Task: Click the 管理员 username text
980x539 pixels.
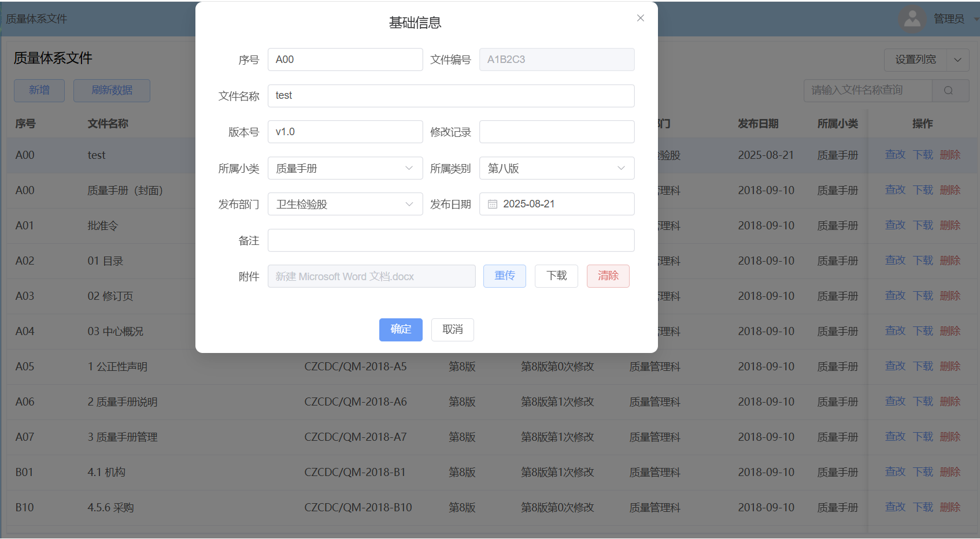Action: coord(949,19)
